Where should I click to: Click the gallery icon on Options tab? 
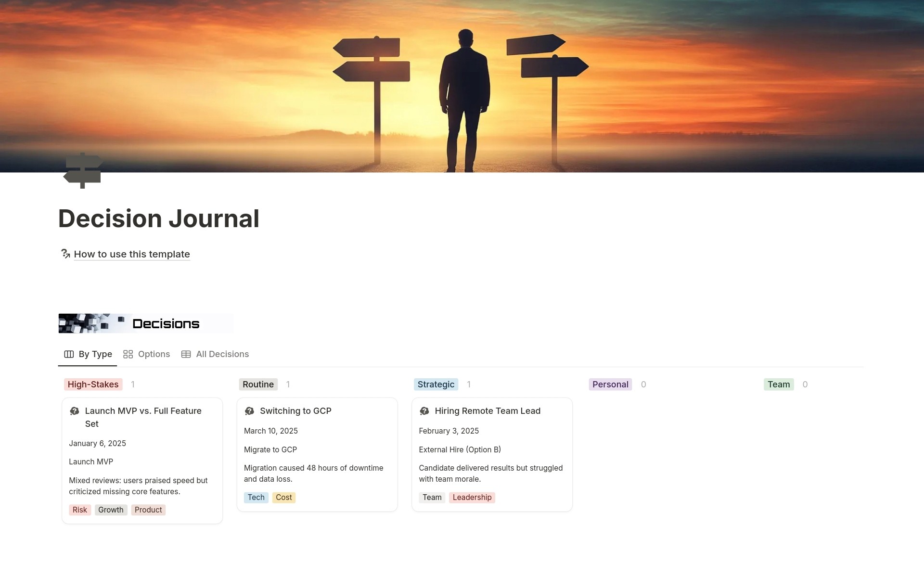point(128,354)
